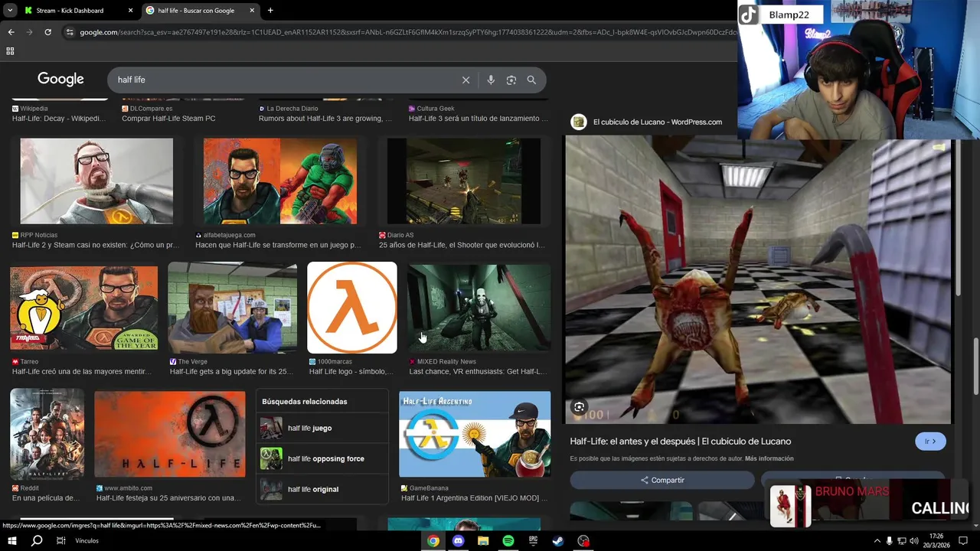Select related search half life juego
This screenshot has height=551, width=980.
point(322,428)
